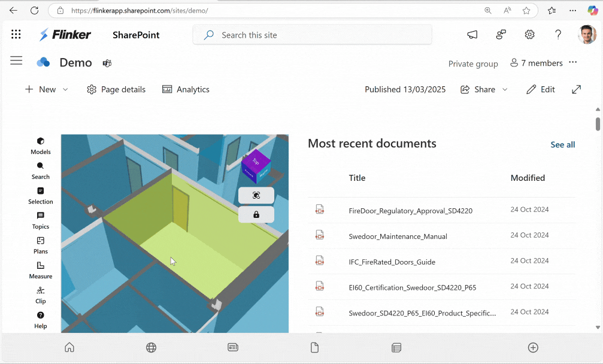This screenshot has width=603, height=364.
Task: Open site more options ellipsis
Action: pos(572,62)
